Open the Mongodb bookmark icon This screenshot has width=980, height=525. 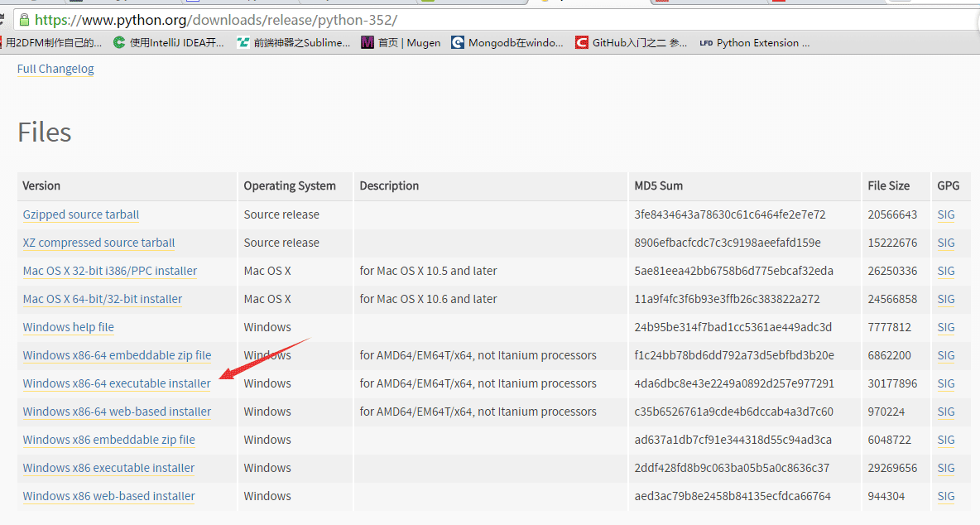458,42
